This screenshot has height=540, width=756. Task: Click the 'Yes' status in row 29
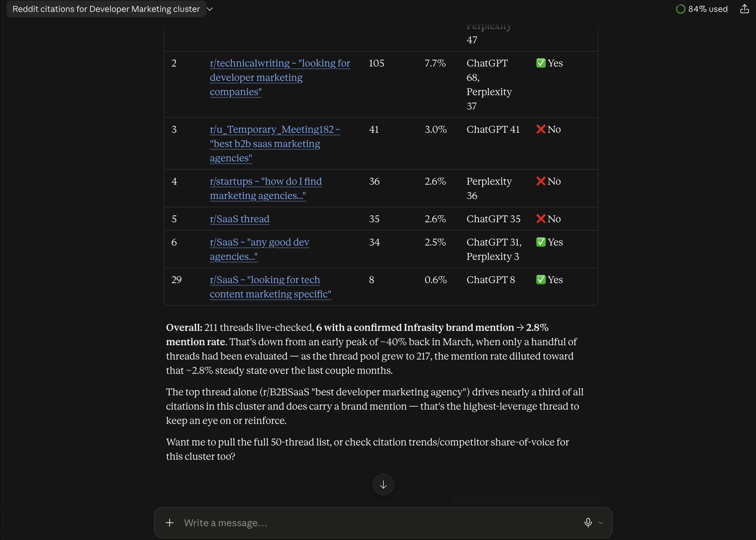pyautogui.click(x=549, y=280)
